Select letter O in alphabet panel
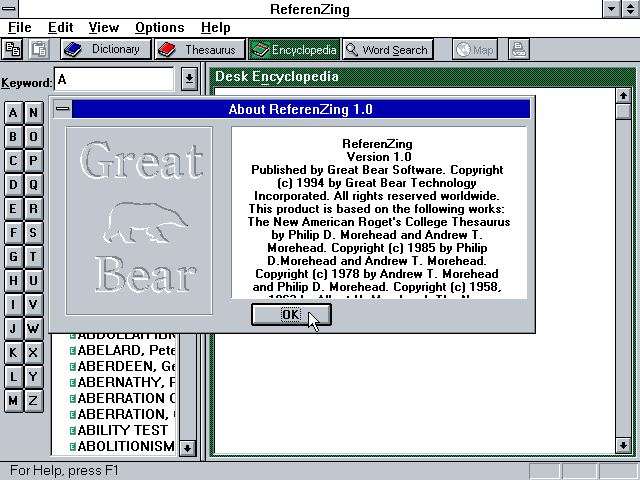 [x=33, y=137]
